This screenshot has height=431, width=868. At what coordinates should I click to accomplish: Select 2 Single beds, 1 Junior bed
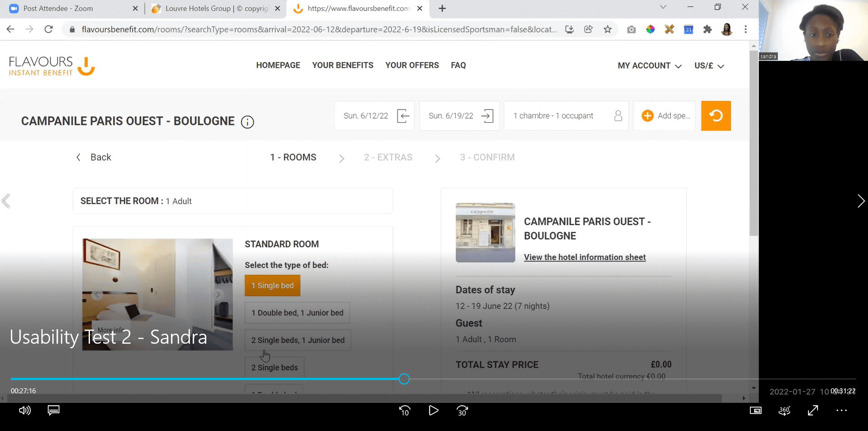pyautogui.click(x=298, y=340)
